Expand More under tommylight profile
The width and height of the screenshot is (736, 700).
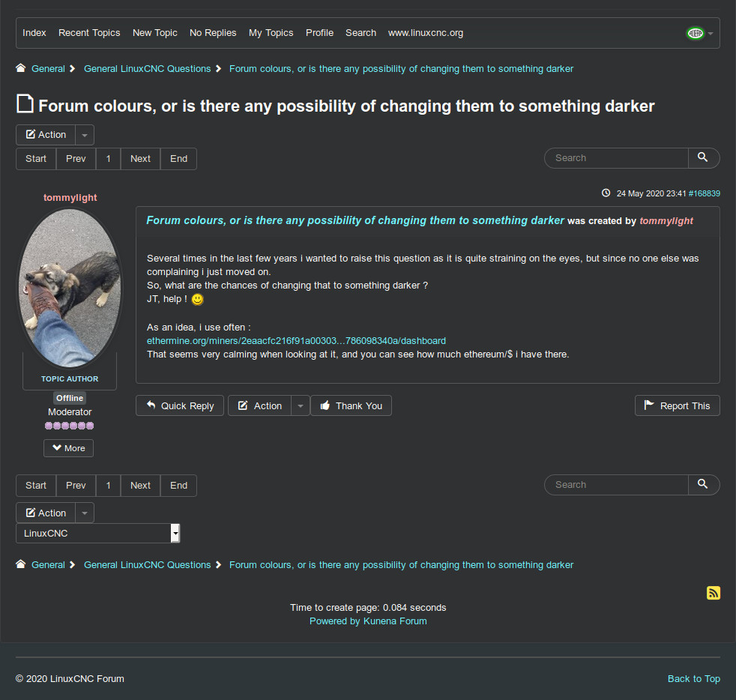[x=68, y=448]
